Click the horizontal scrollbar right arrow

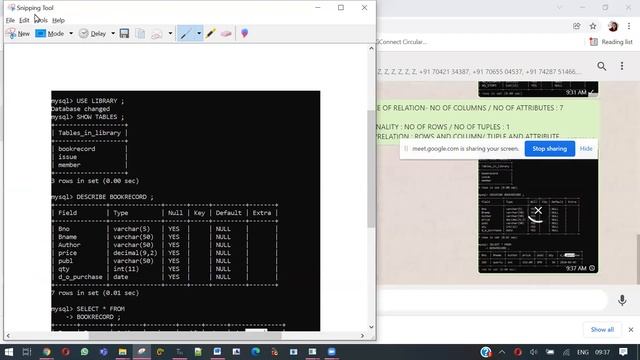click(362, 336)
